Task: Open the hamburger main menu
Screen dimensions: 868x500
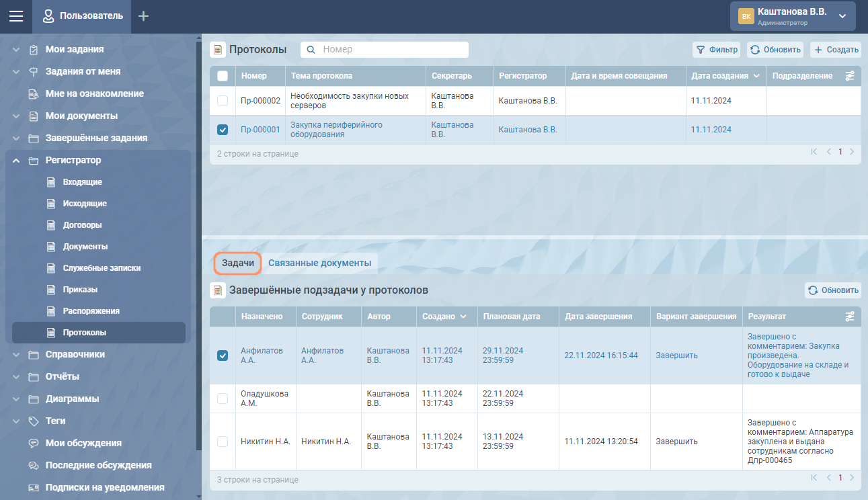Action: [16, 16]
